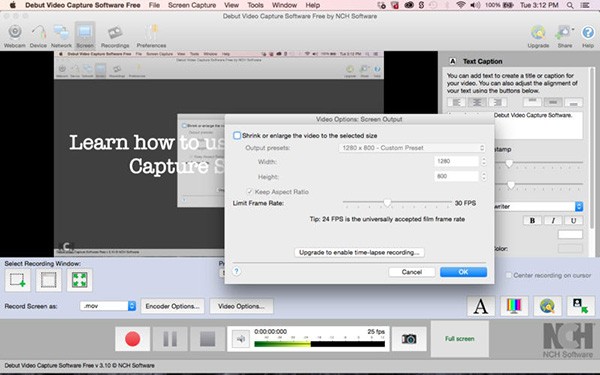Open the watermark tool icon
The height and width of the screenshot is (375, 600).
tap(547, 306)
